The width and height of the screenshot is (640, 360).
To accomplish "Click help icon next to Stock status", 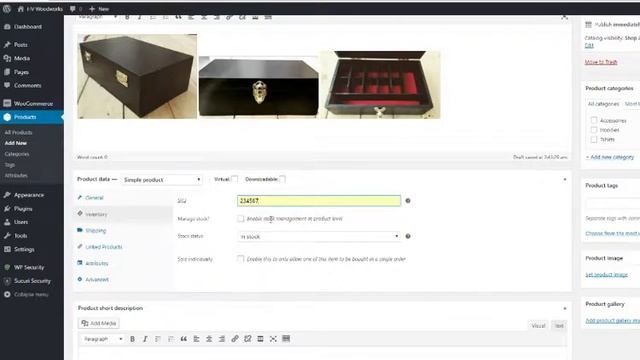I will (408, 236).
